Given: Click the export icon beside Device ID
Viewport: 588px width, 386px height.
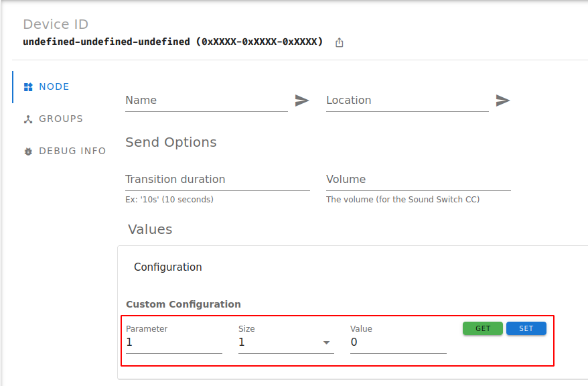Looking at the screenshot, I should 339,42.
